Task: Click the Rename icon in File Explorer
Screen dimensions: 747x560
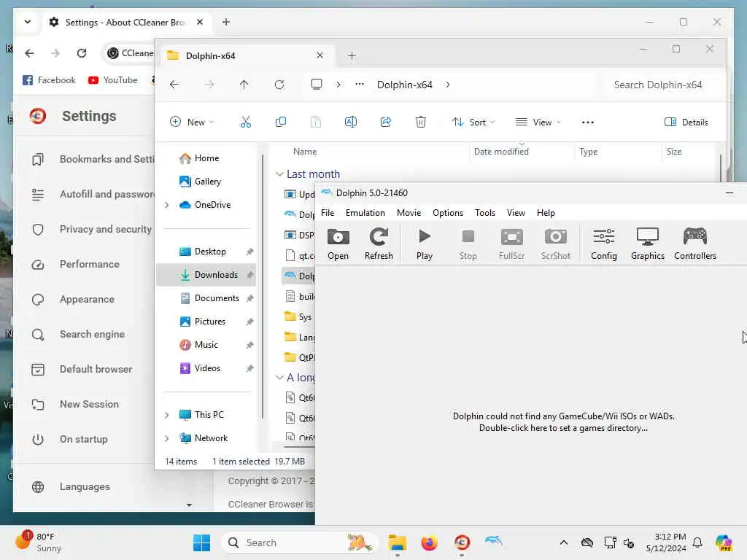Action: (351, 122)
